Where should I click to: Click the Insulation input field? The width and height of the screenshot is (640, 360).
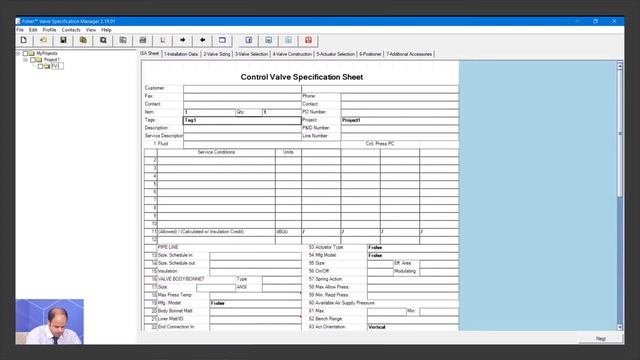click(x=255, y=271)
